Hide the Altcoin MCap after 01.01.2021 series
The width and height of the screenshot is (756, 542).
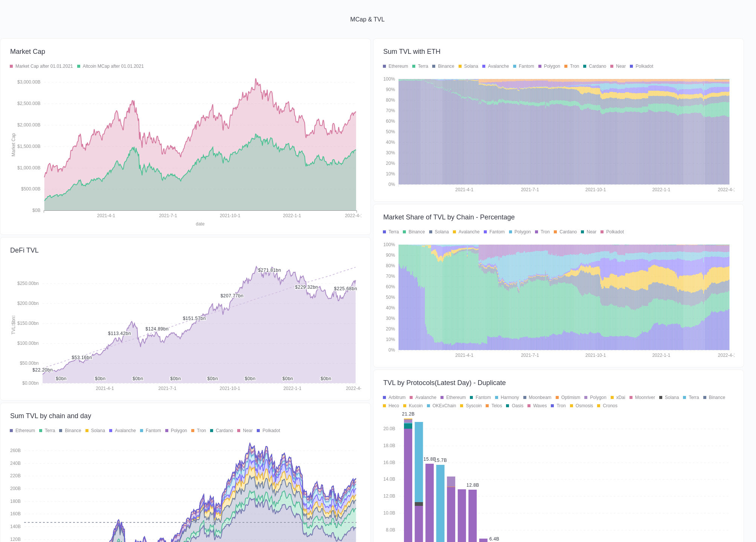(110, 66)
